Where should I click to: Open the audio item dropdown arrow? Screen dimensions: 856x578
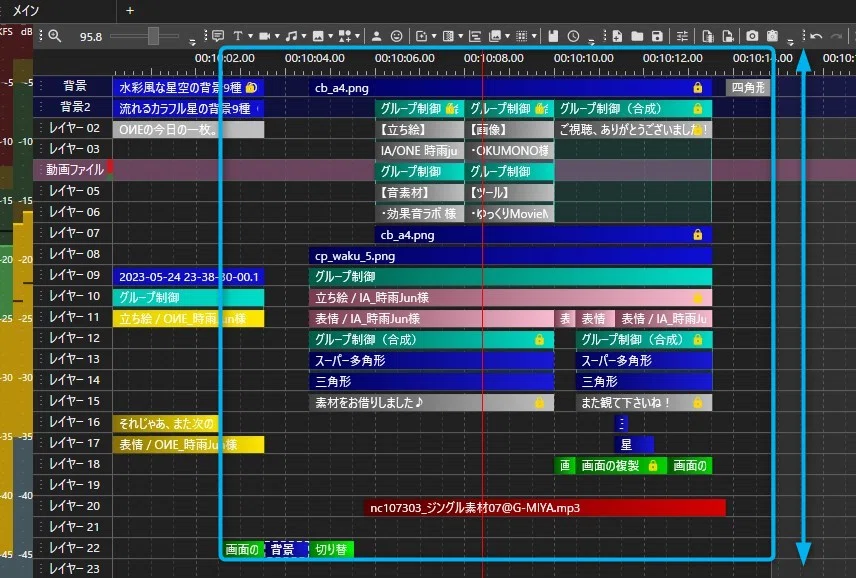(x=304, y=36)
